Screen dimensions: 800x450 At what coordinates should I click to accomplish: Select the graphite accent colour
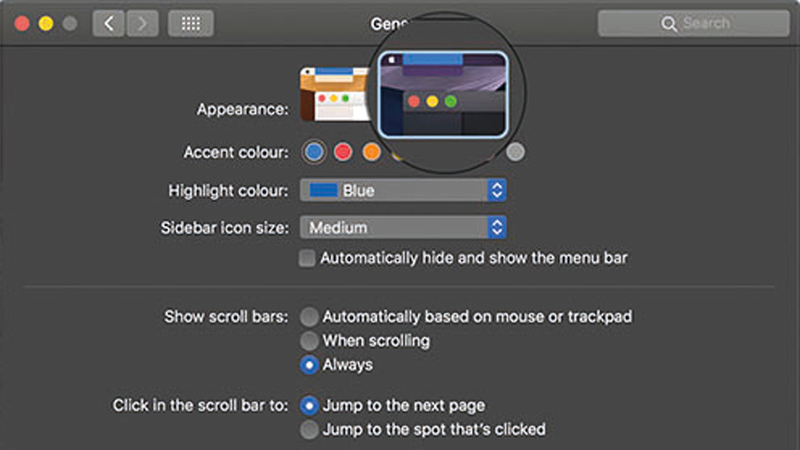coord(515,152)
